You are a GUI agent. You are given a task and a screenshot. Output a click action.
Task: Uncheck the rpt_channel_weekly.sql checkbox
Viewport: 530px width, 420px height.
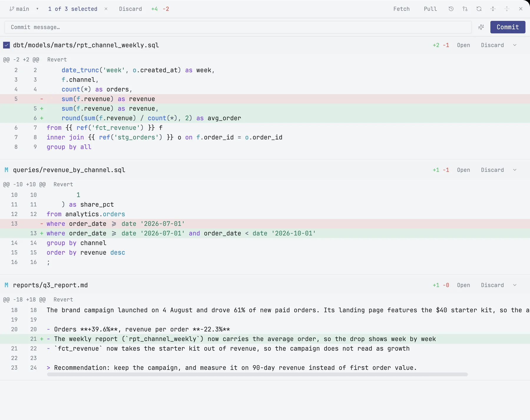point(6,45)
